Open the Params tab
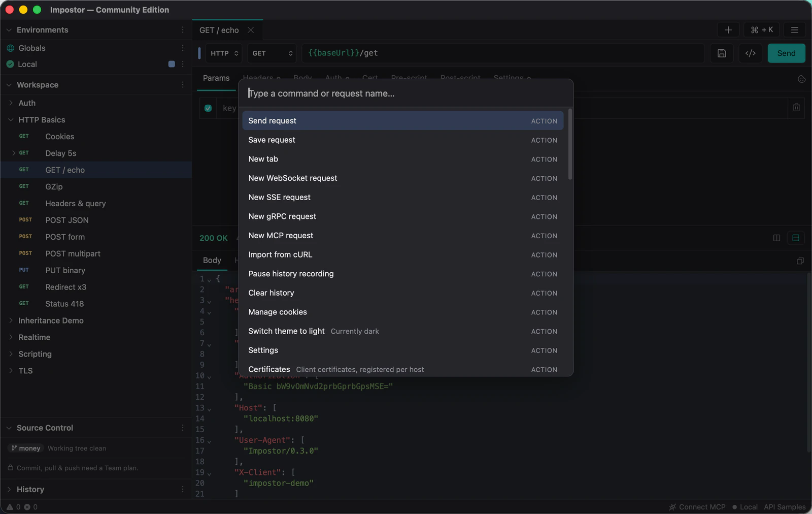The width and height of the screenshot is (812, 514). tap(216, 78)
